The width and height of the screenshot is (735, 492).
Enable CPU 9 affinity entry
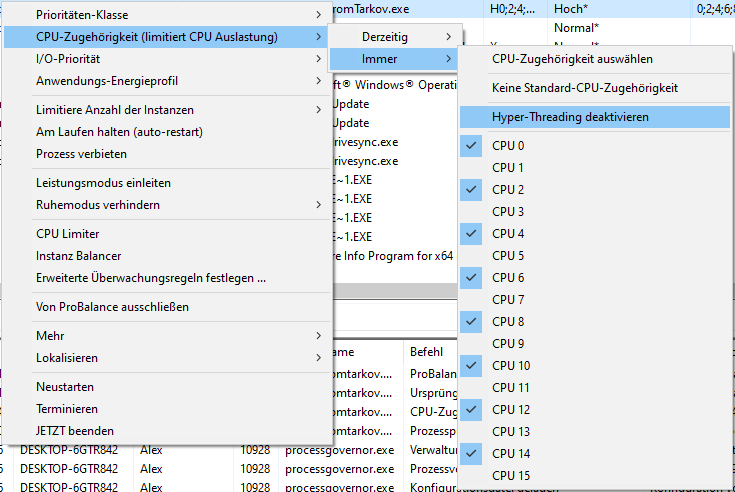coord(594,344)
